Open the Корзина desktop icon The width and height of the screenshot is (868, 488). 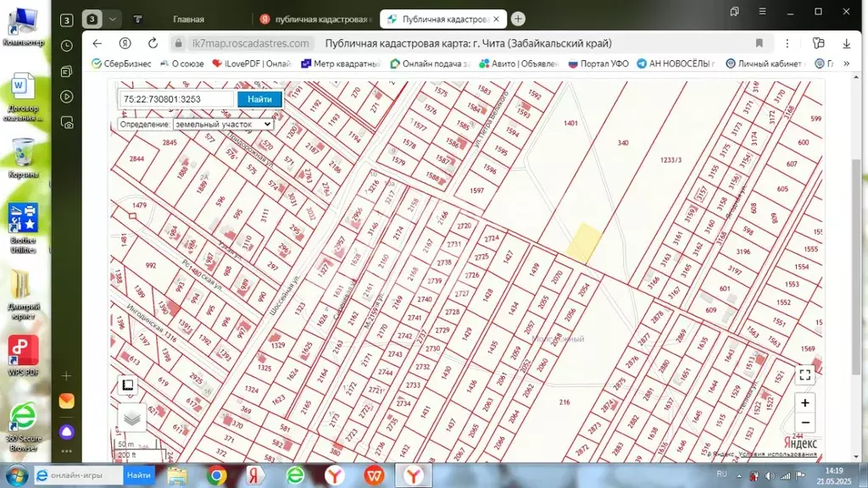click(x=23, y=158)
